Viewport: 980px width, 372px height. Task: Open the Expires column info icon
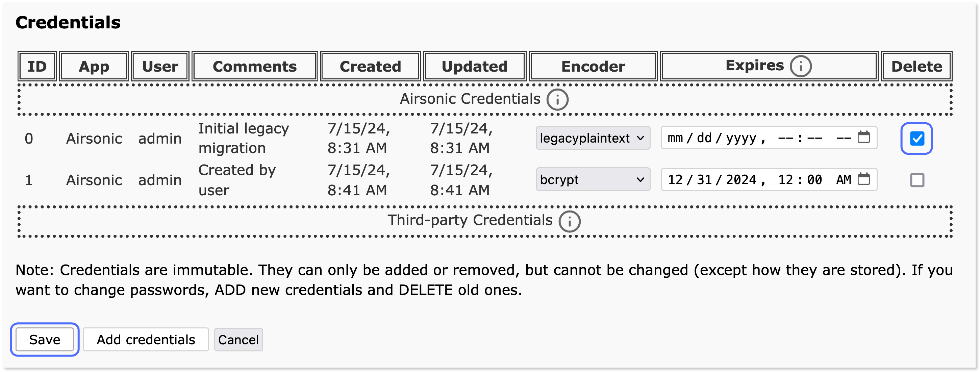(x=801, y=66)
